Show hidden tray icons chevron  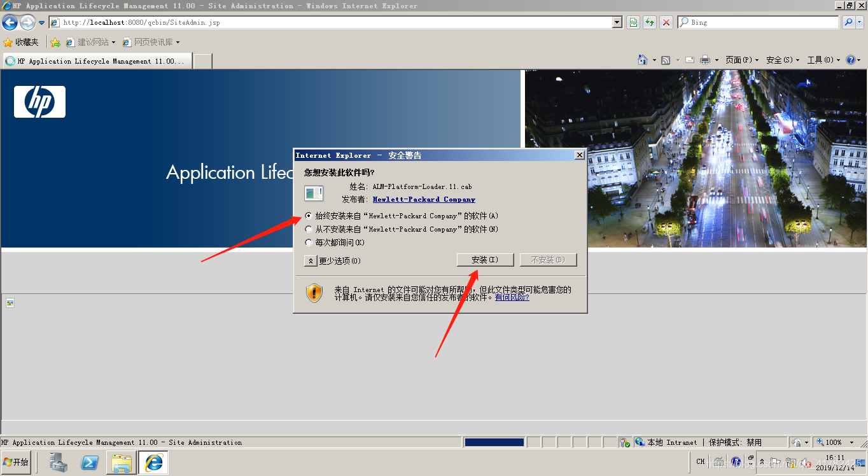coord(762,463)
